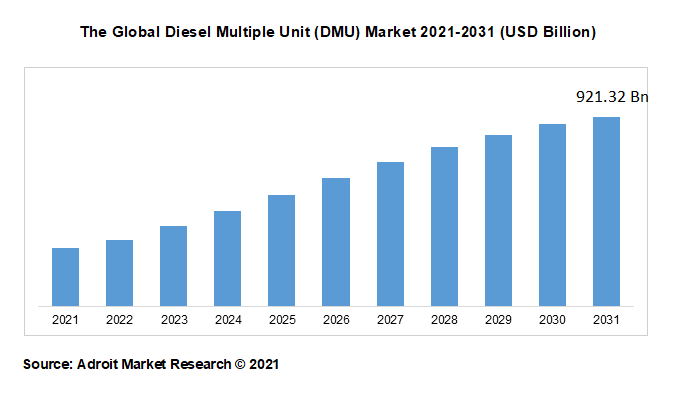Click the chart title about DMU Market
Viewport: 687px width, 395px height.
[x=338, y=32]
